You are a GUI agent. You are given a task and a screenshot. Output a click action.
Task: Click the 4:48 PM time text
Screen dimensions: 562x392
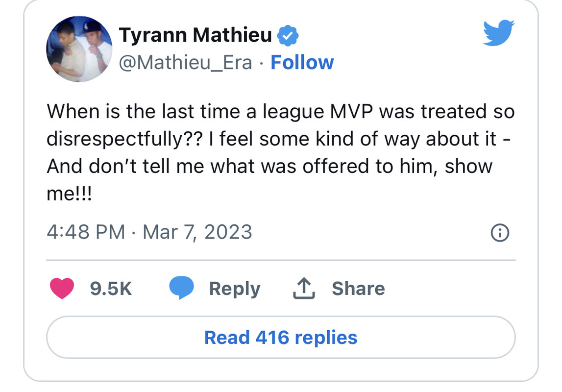click(86, 232)
